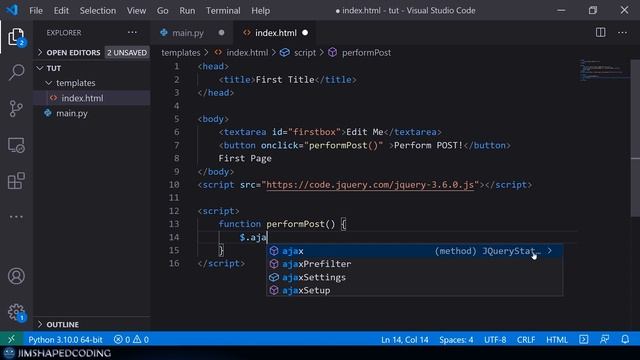The image size is (640, 360).
Task: Click the editor vertical scrollbar
Action: (635, 139)
